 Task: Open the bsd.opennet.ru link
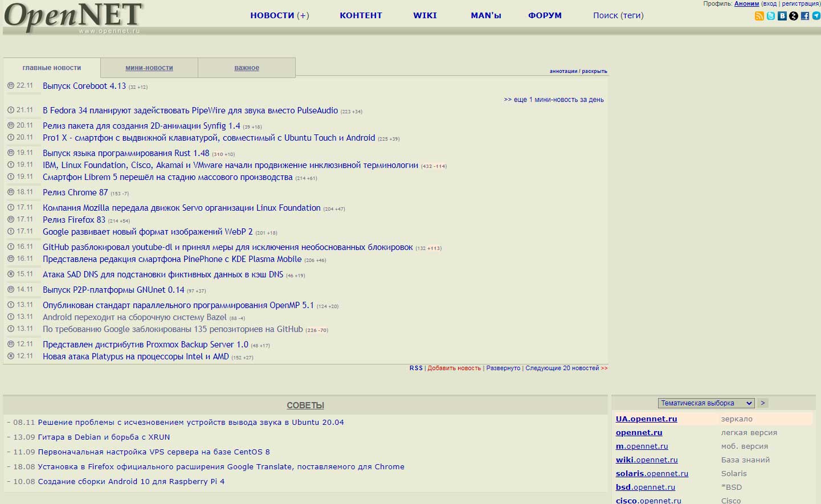point(645,487)
